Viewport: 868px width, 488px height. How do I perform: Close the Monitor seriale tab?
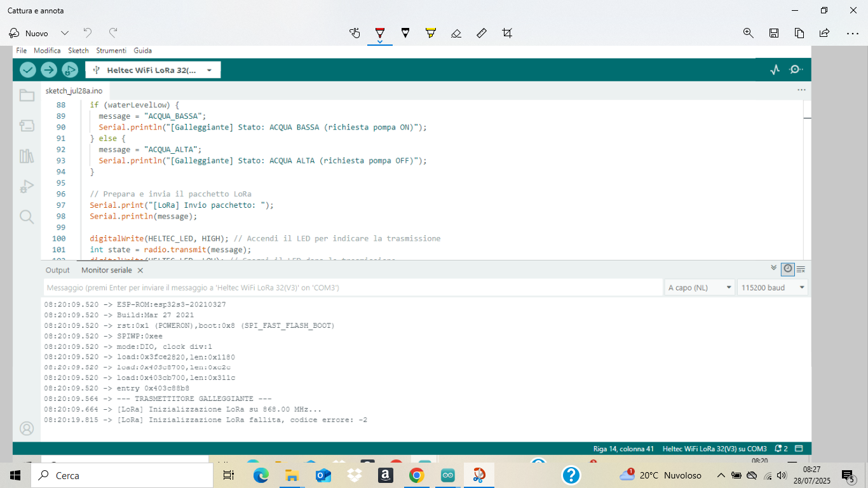click(140, 270)
